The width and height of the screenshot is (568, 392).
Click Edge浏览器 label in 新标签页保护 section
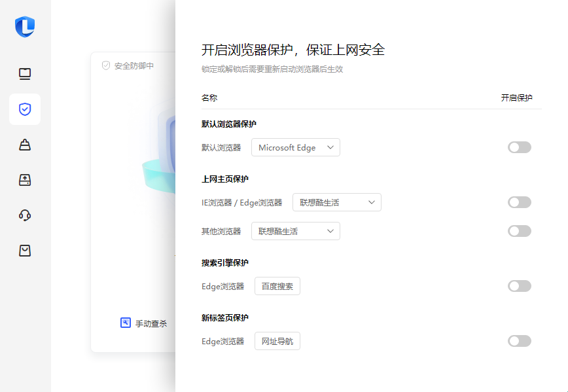[x=222, y=341]
